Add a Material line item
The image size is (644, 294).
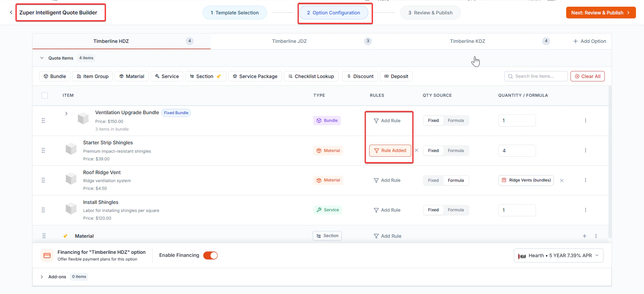(132, 76)
